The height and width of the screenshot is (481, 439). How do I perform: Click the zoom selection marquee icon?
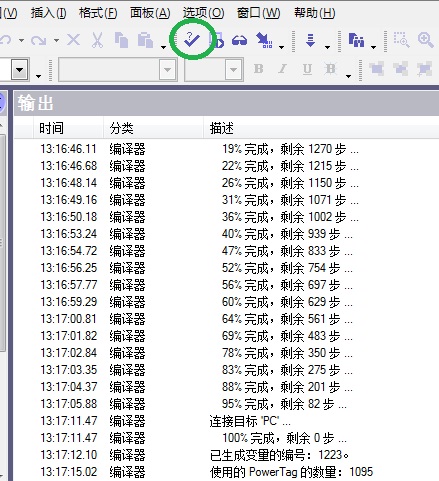(401, 40)
